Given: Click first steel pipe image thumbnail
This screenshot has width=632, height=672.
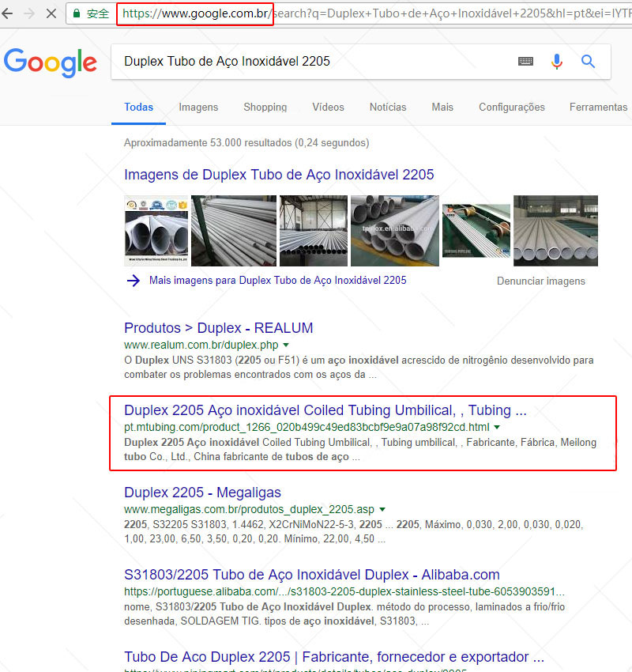Looking at the screenshot, I should click(x=156, y=231).
